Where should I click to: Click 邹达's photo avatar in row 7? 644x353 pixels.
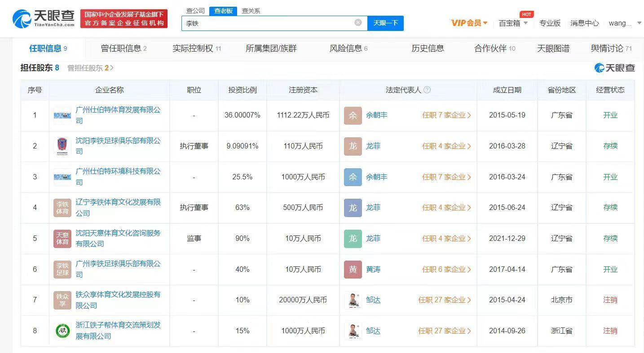353,300
